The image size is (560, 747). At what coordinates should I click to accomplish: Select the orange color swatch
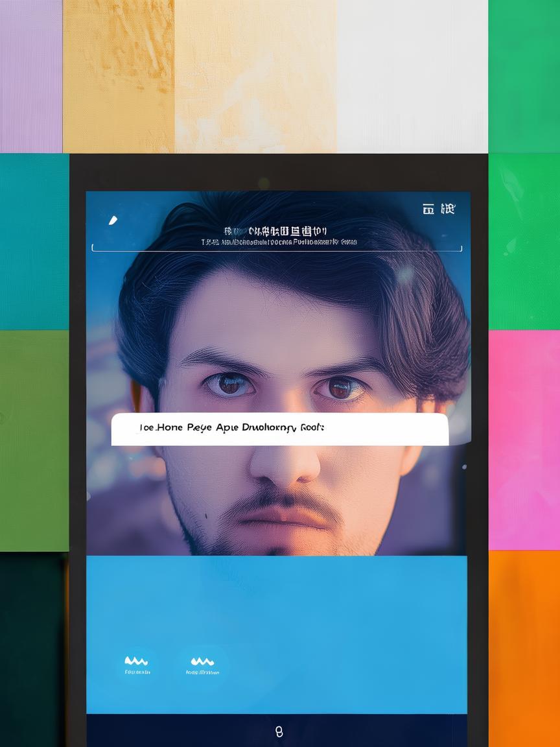point(524,648)
